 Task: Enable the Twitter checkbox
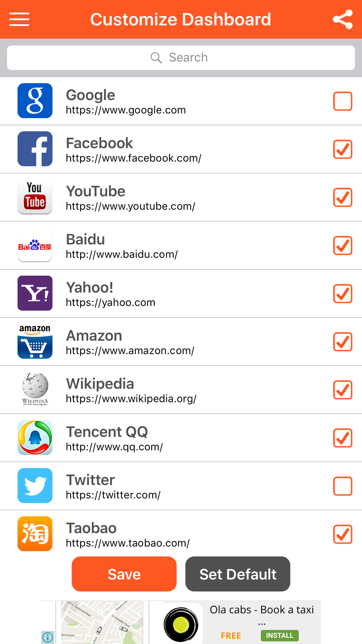(x=342, y=486)
